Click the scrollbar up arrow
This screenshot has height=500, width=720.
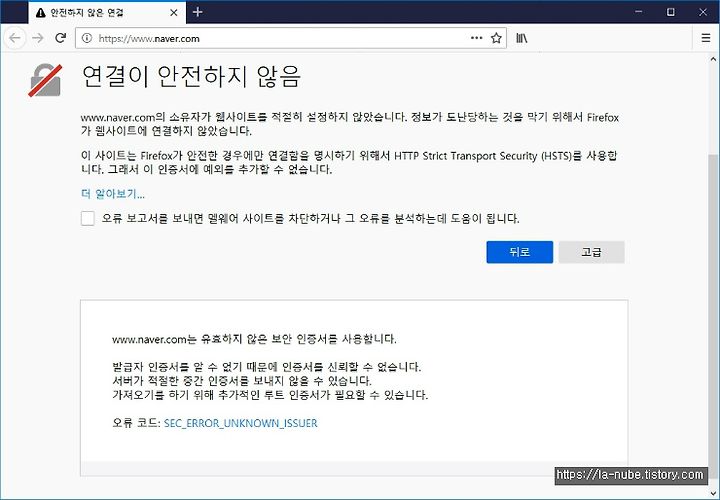(x=713, y=59)
